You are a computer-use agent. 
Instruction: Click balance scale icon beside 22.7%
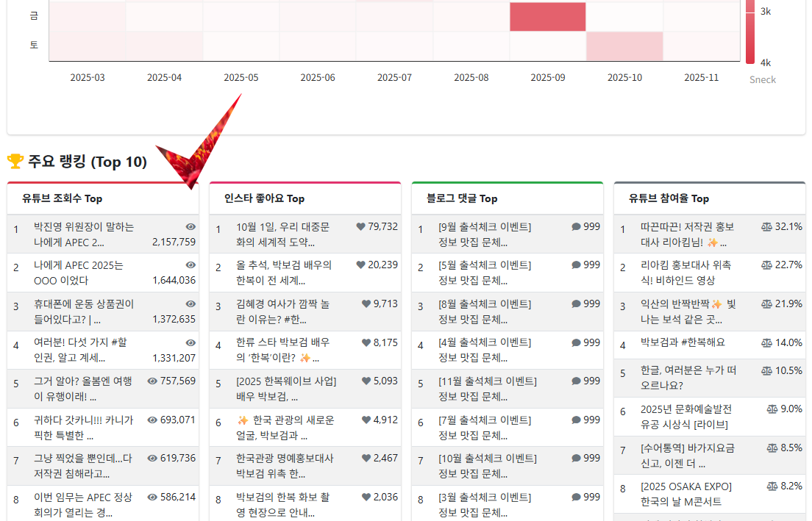click(x=766, y=265)
